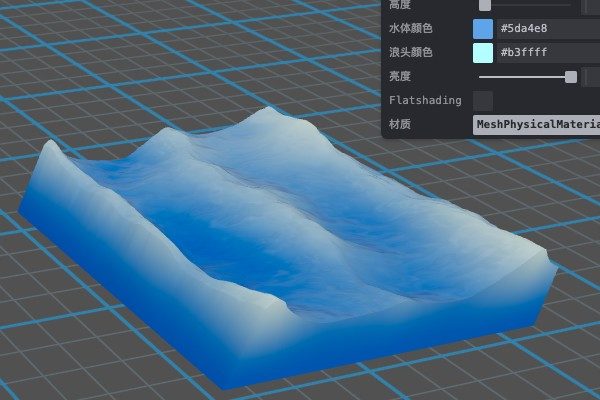The image size is (600, 400).
Task: Focus the 高度 numeric value box
Action: 592,5
